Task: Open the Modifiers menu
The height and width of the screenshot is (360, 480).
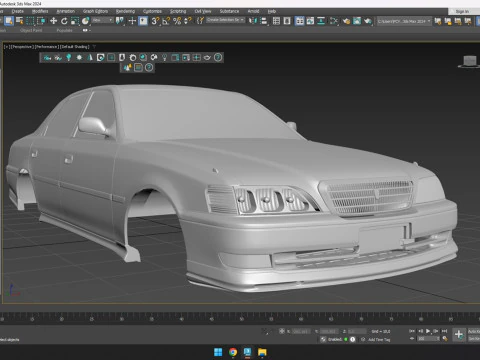Action: coord(40,11)
